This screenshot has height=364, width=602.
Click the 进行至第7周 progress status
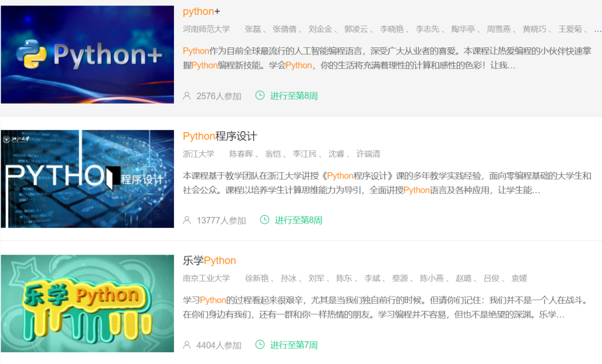[x=294, y=345]
